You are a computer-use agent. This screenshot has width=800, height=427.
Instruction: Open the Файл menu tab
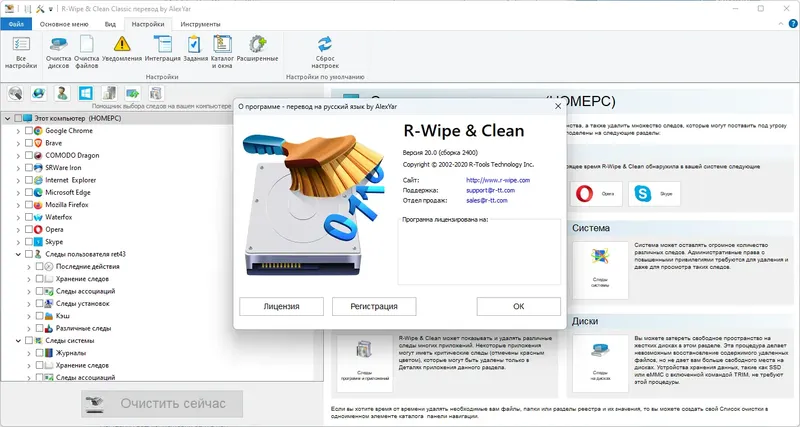[16, 24]
